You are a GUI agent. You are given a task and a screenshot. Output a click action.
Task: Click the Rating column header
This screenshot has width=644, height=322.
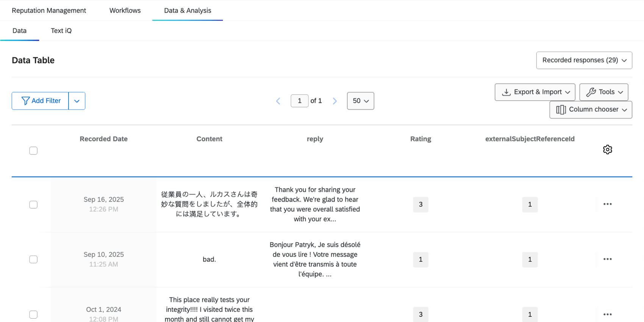tap(420, 139)
